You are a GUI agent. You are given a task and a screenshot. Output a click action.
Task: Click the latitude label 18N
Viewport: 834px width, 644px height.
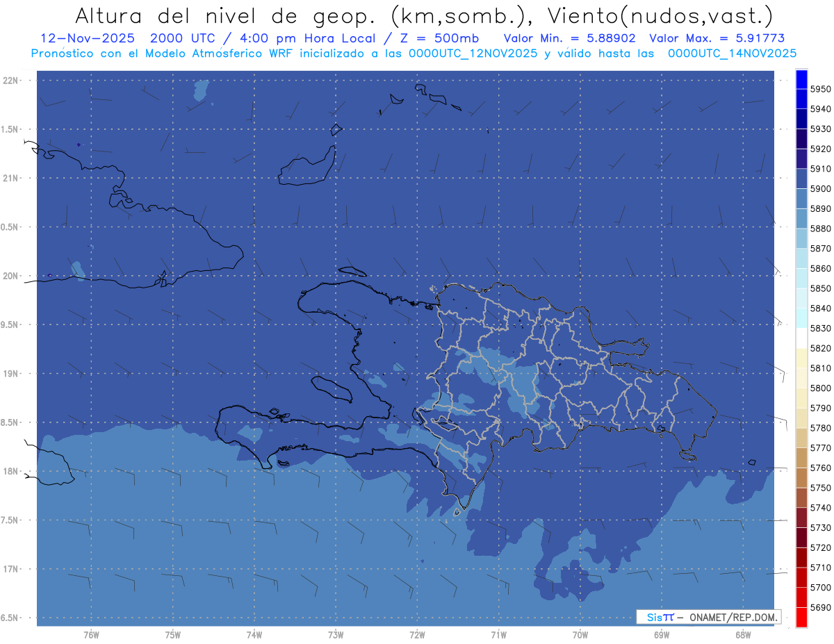click(10, 471)
